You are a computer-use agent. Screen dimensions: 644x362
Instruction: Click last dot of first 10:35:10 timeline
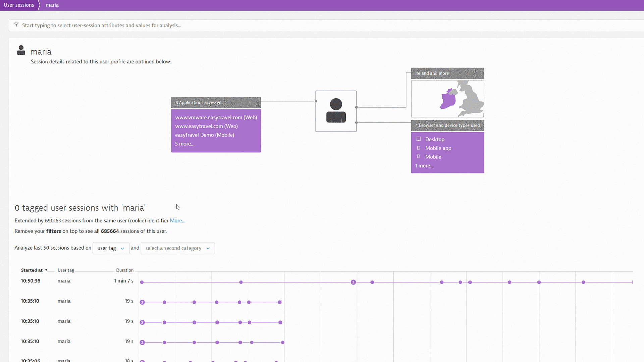click(x=280, y=302)
